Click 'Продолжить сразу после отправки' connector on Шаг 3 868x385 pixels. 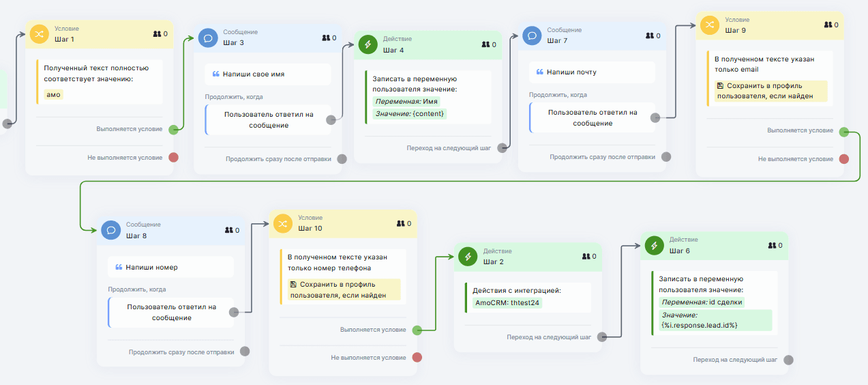point(342,159)
